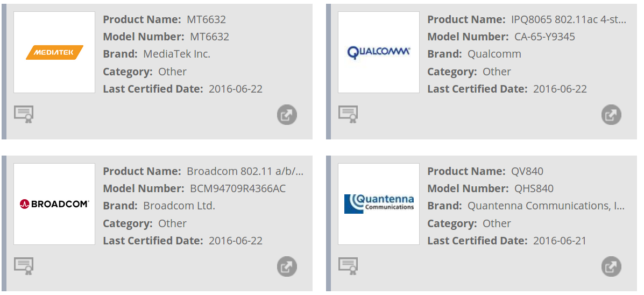Click the external link icon on the Qualcomm card
Screen dimensions: 644x295
[611, 115]
